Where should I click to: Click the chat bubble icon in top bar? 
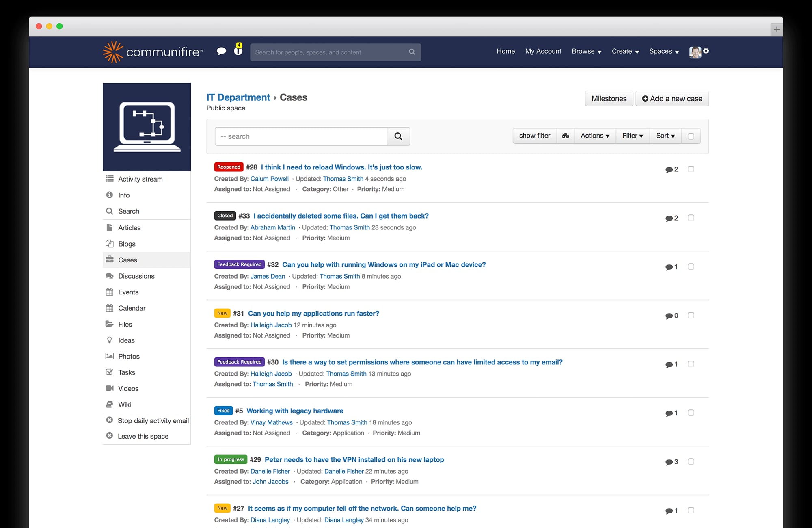coord(222,51)
